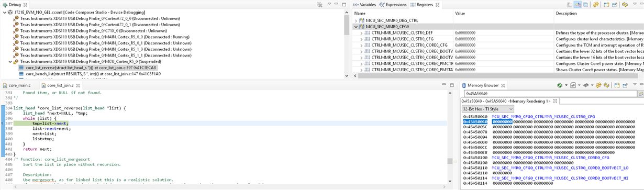Click the continuous refresh icon in Registers view
Image resolution: width=644 pixels, height=190 pixels.
coord(596,5)
